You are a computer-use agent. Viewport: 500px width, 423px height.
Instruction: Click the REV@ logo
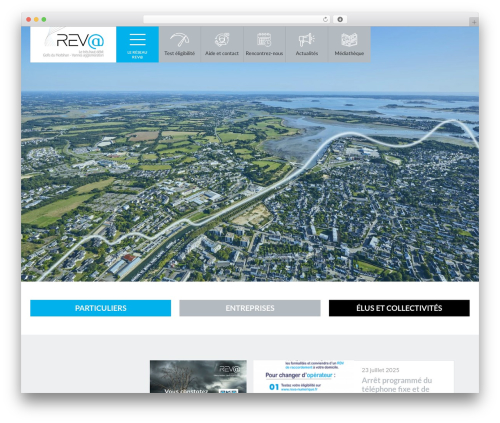point(73,44)
